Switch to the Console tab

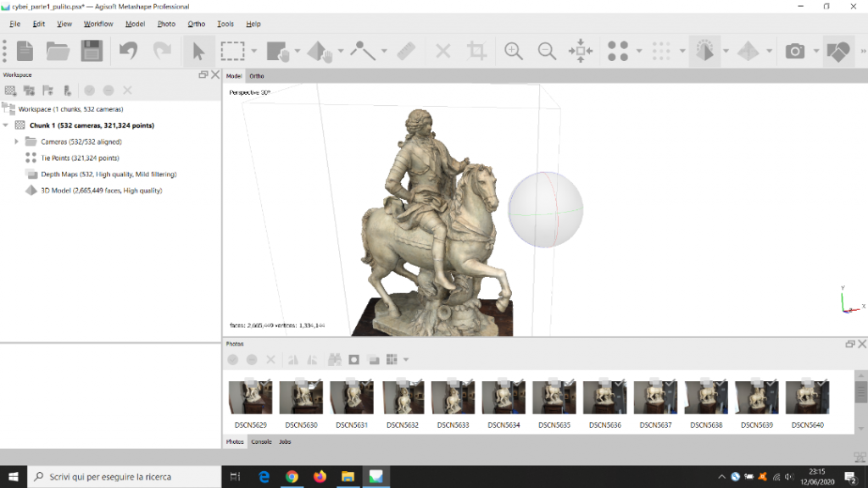pyautogui.click(x=261, y=441)
